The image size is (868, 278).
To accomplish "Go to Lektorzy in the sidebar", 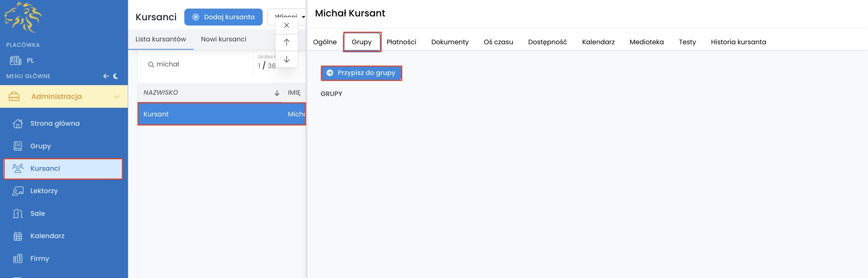I will click(44, 191).
